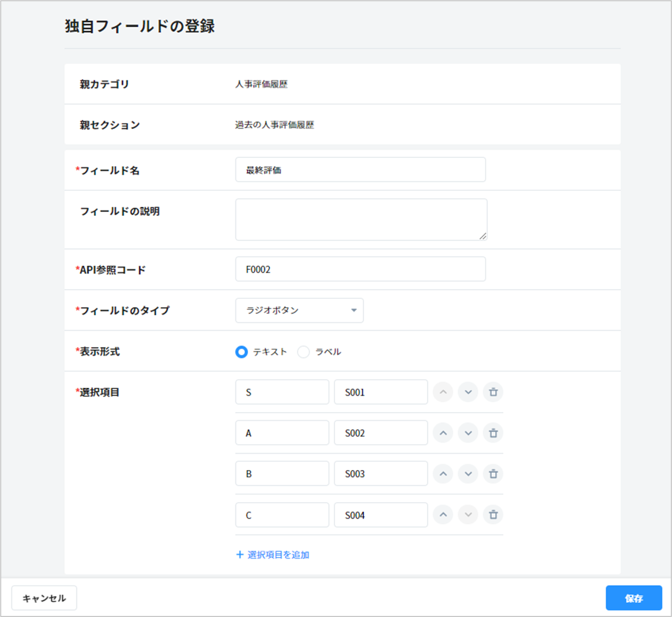Delete the C option row
The image size is (672, 617).
[493, 515]
